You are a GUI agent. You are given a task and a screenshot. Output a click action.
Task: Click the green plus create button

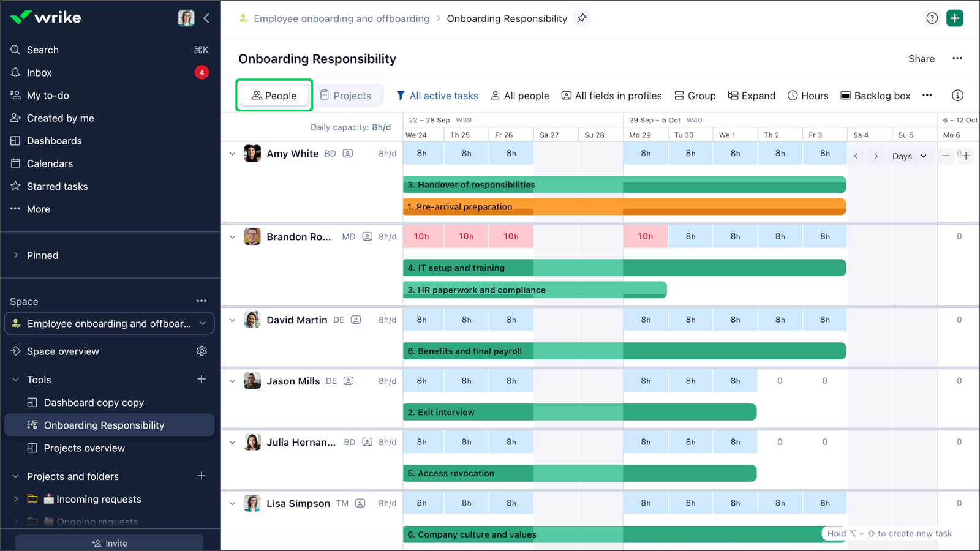click(955, 18)
